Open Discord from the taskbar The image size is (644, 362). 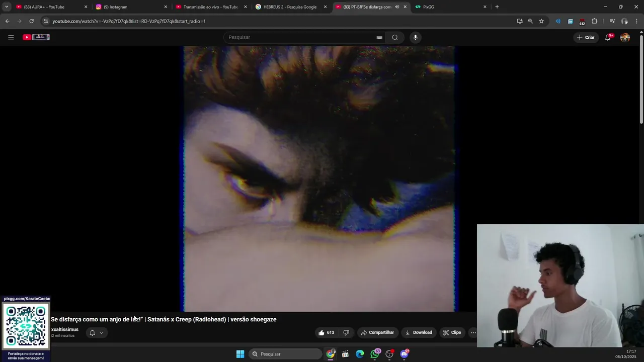coord(404,354)
